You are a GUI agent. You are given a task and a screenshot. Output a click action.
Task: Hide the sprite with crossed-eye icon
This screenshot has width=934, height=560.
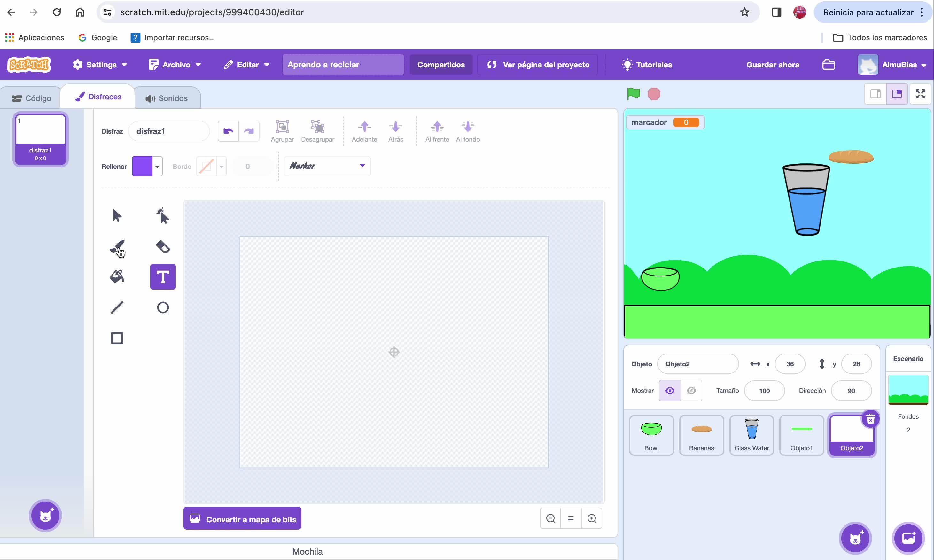click(x=691, y=391)
